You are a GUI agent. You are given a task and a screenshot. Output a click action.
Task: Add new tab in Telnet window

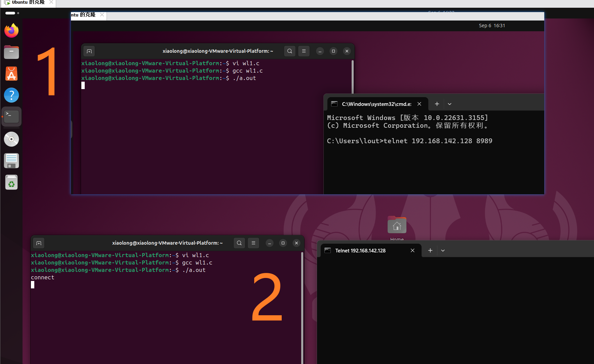click(430, 251)
